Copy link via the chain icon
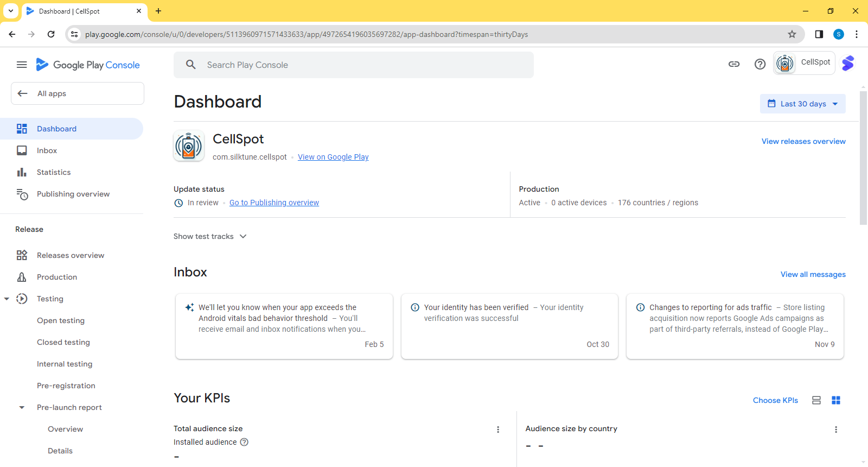Viewport: 868px width, 467px height. pyautogui.click(x=734, y=64)
